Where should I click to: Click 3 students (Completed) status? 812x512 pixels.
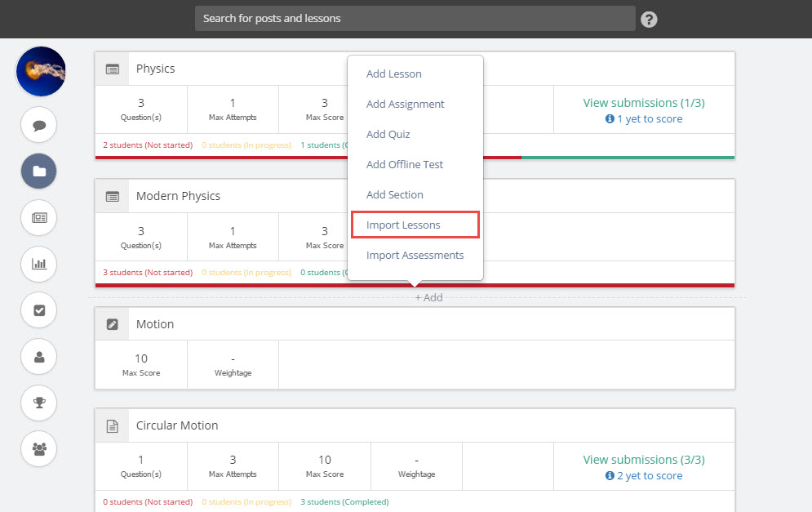(345, 502)
